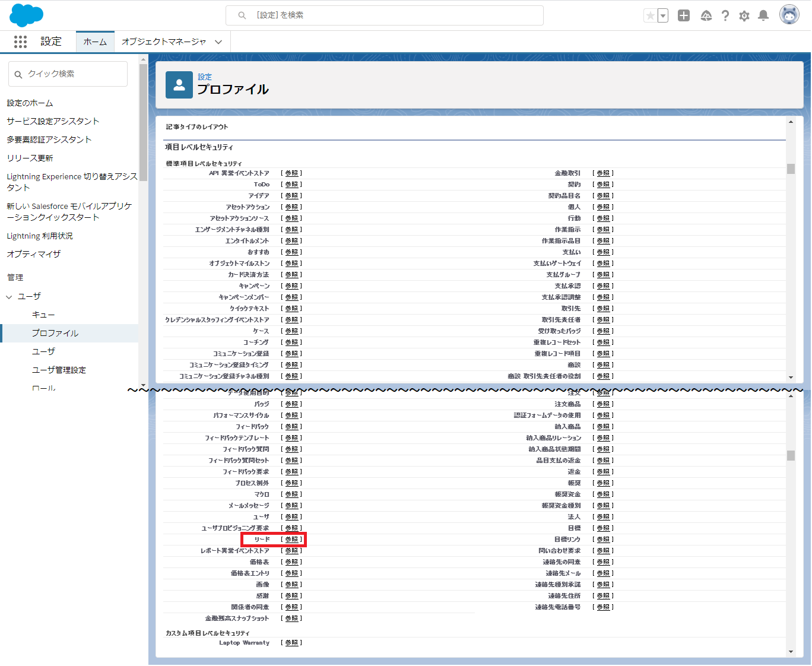Viewport: 812px width, 666px height.
Task: Open 参照 link for 法人
Action: (603, 517)
